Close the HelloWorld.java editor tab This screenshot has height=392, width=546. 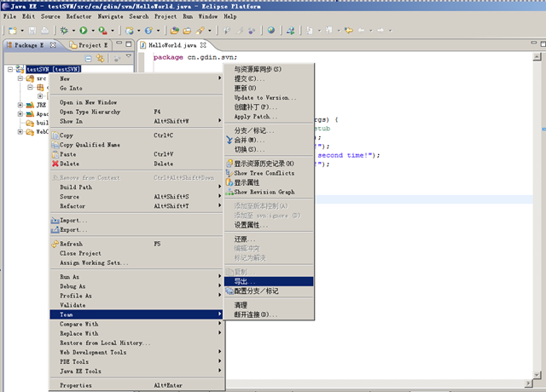pos(203,45)
